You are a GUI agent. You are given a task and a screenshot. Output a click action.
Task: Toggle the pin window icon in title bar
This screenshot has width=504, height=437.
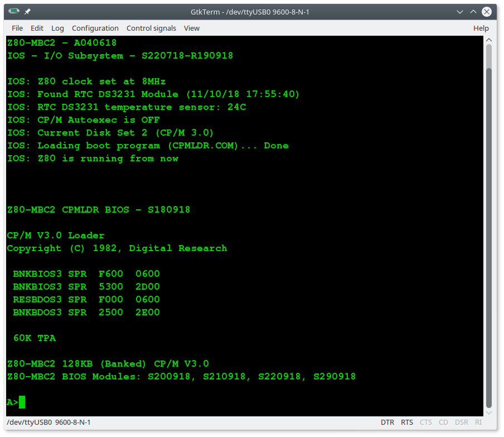pyautogui.click(x=28, y=12)
